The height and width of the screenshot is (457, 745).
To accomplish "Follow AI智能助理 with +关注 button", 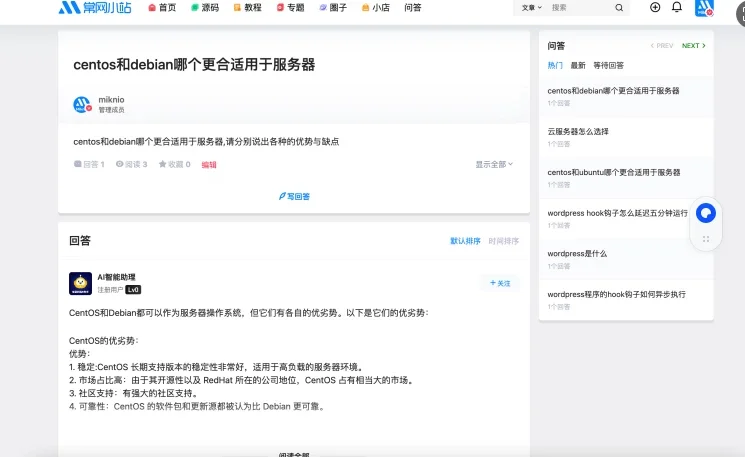I will 500,283.
